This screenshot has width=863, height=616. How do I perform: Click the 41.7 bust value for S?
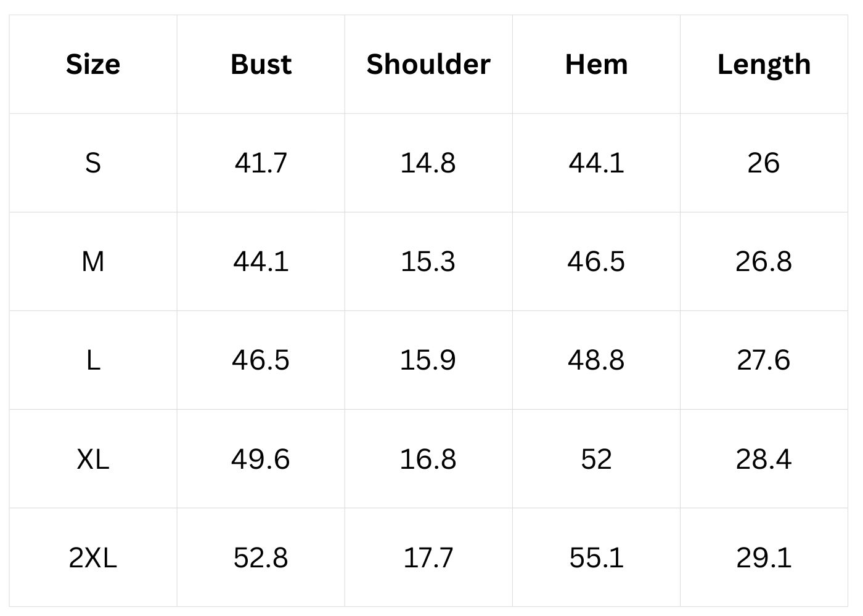click(x=261, y=163)
